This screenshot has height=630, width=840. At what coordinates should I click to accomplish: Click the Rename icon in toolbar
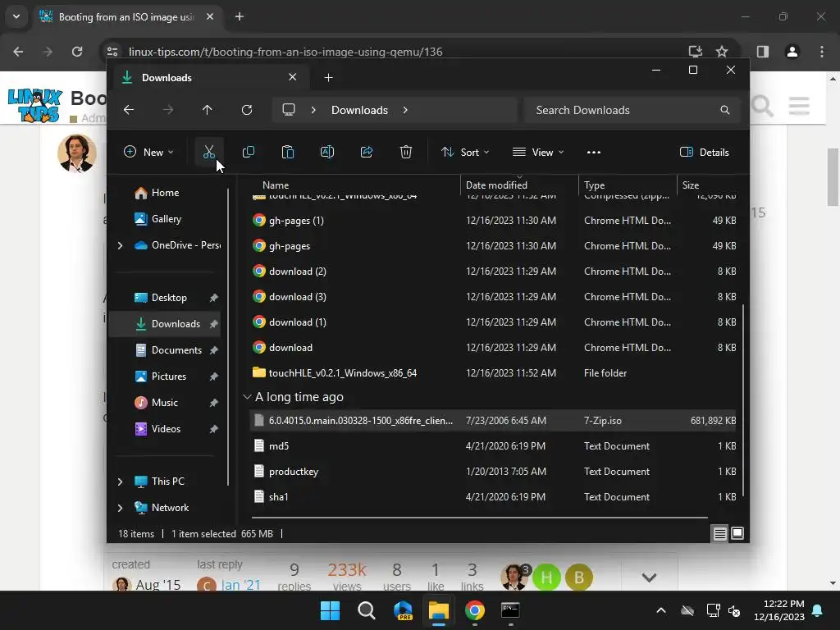click(x=326, y=152)
